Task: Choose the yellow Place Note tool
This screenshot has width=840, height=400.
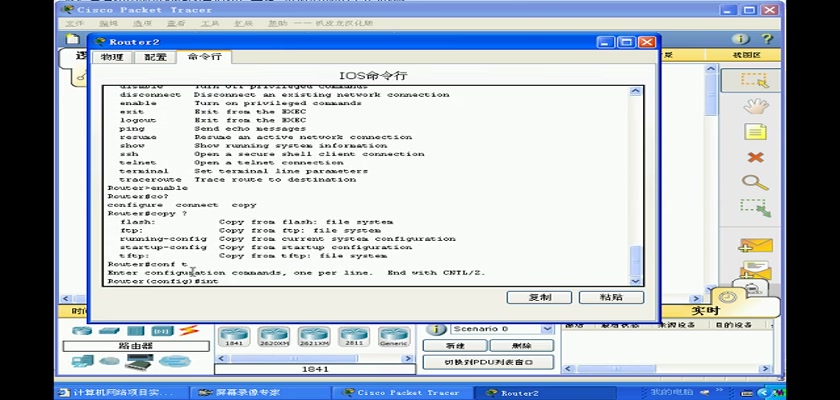Action: pyautogui.click(x=755, y=132)
